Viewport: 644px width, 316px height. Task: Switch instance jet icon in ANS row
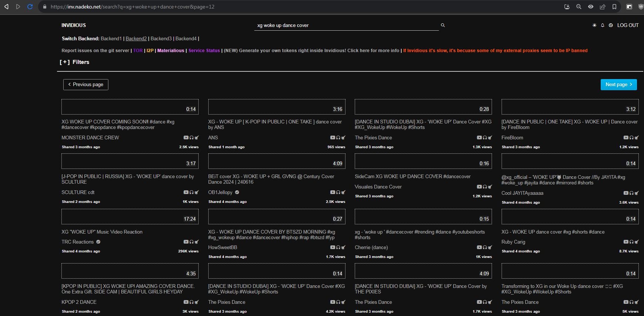point(343,137)
